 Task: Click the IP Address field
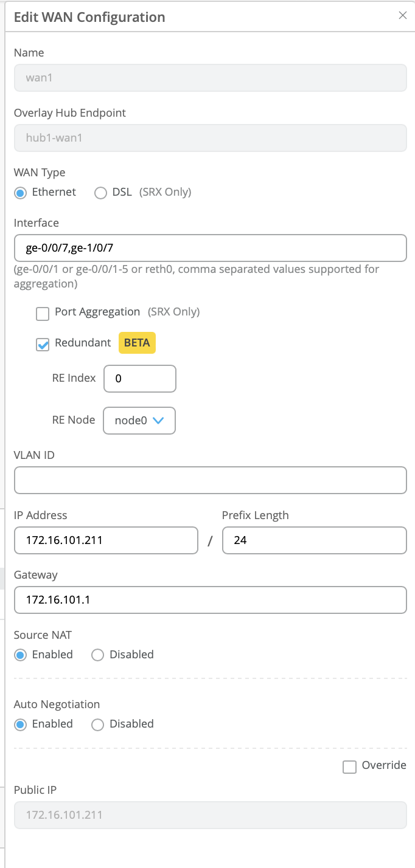(x=106, y=540)
